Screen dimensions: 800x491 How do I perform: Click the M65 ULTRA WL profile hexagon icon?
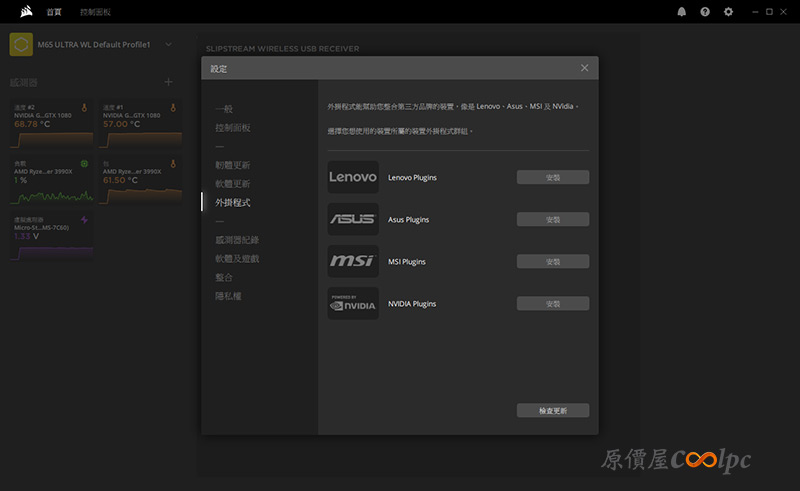(21, 44)
